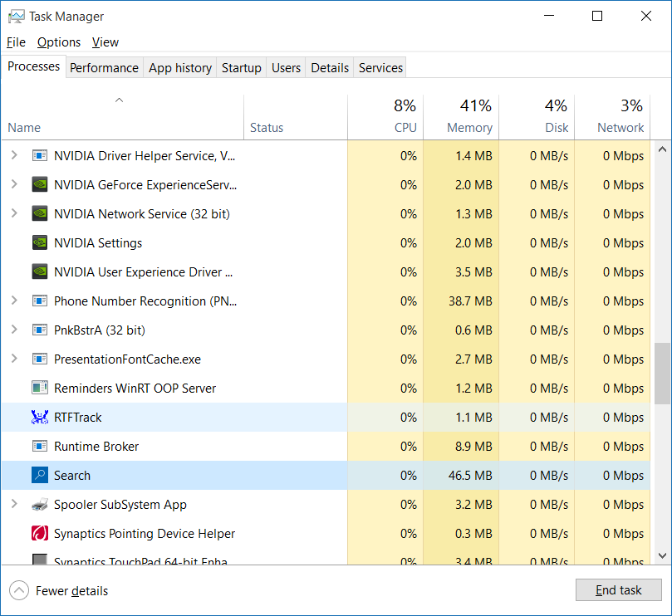Switch to the Services tab

[380, 68]
